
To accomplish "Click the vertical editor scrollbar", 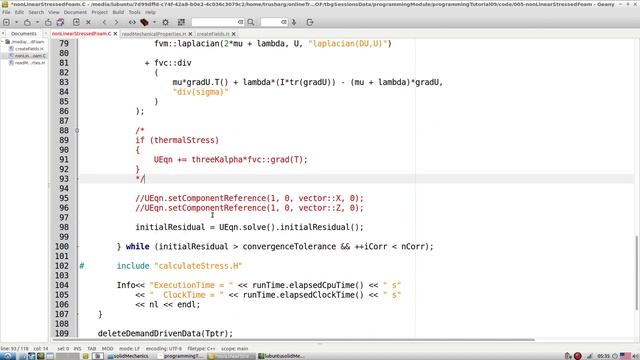I will coord(637,273).
